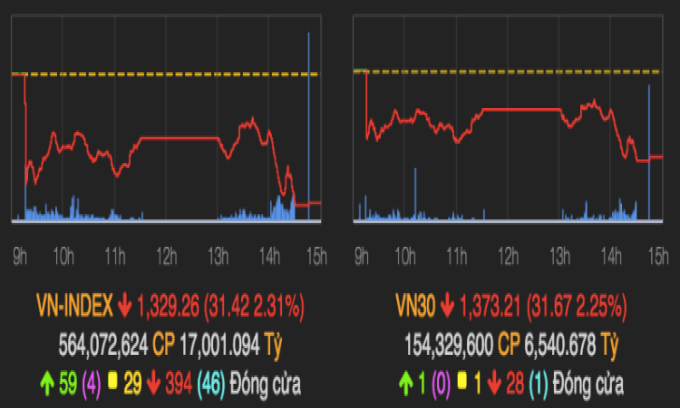
Task: Click the VN-INDEX value 1,329.26
Action: [x=168, y=306]
